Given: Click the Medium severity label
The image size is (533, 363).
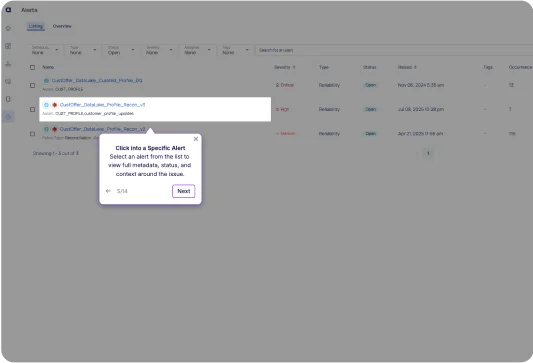Looking at the screenshot, I should click(285, 134).
